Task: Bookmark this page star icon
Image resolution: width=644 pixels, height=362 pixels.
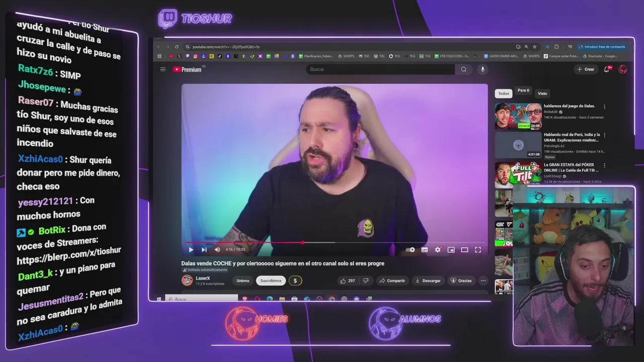Action: (x=534, y=47)
